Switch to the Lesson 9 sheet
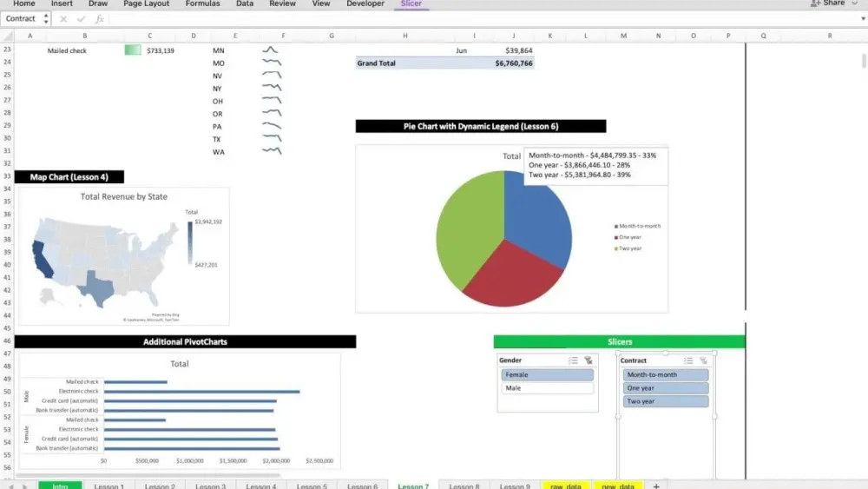This screenshot has width=868, height=489. pos(515,486)
